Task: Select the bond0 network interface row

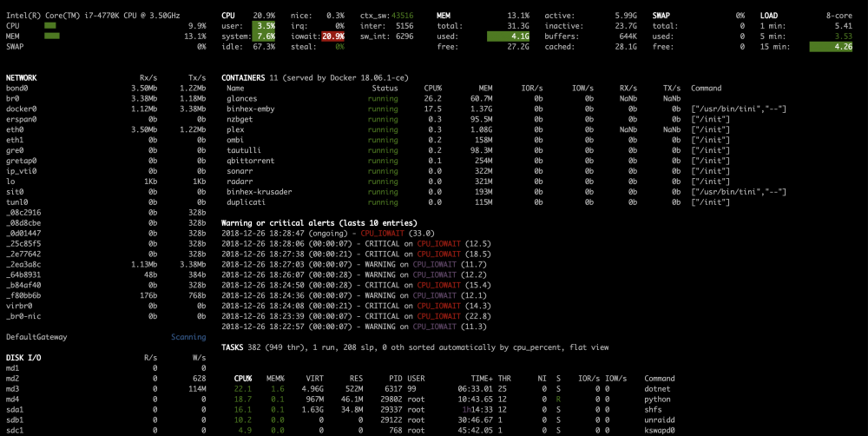Action: tap(106, 88)
